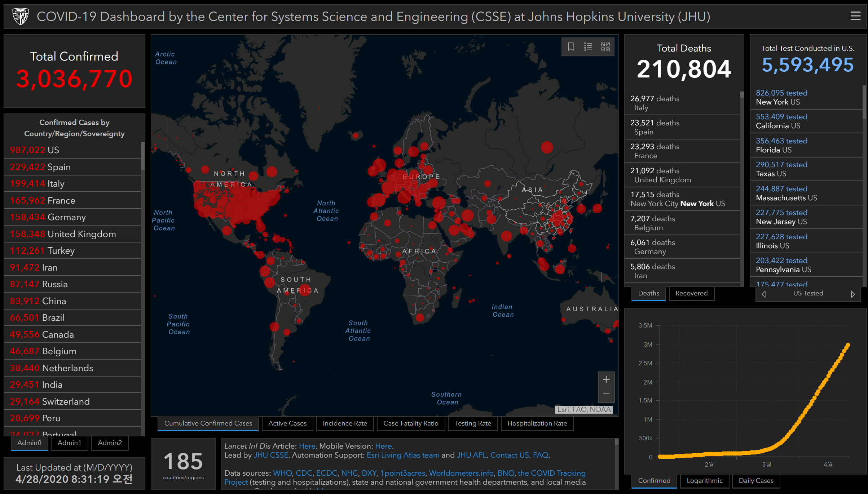Click the bookmarks icon on the map
The image size is (868, 494).
coord(571,46)
